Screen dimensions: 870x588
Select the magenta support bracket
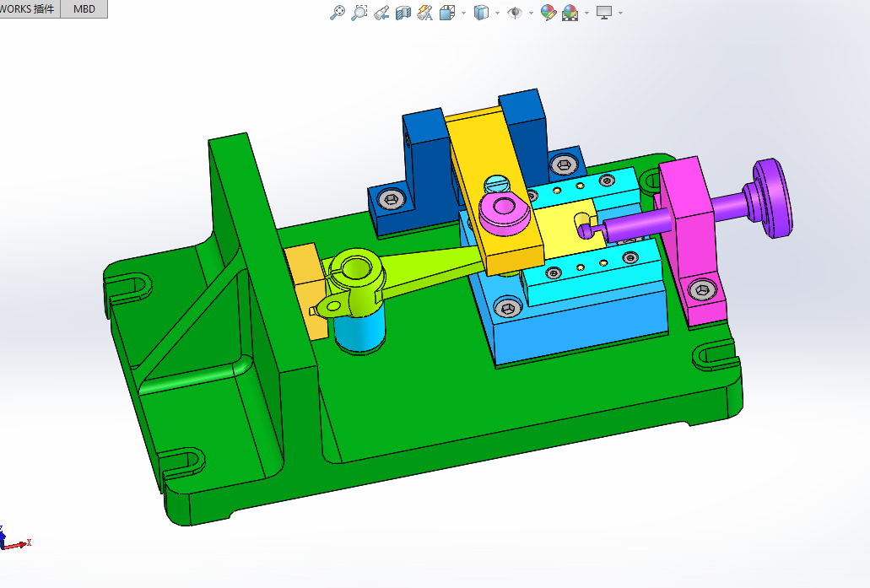tap(691, 239)
